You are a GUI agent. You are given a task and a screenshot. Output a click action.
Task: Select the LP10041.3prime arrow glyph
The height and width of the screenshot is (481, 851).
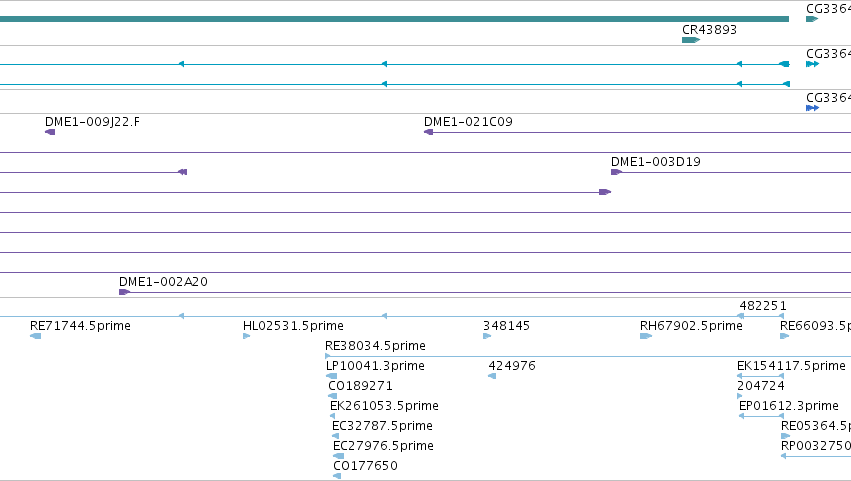(x=331, y=376)
